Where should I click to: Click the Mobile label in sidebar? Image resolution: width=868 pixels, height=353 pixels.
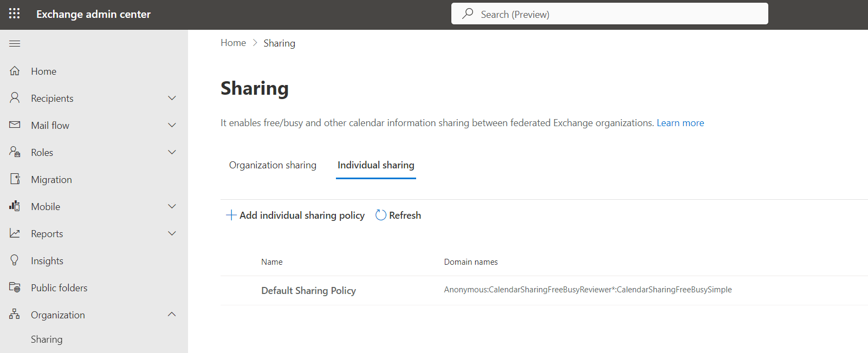46,207
